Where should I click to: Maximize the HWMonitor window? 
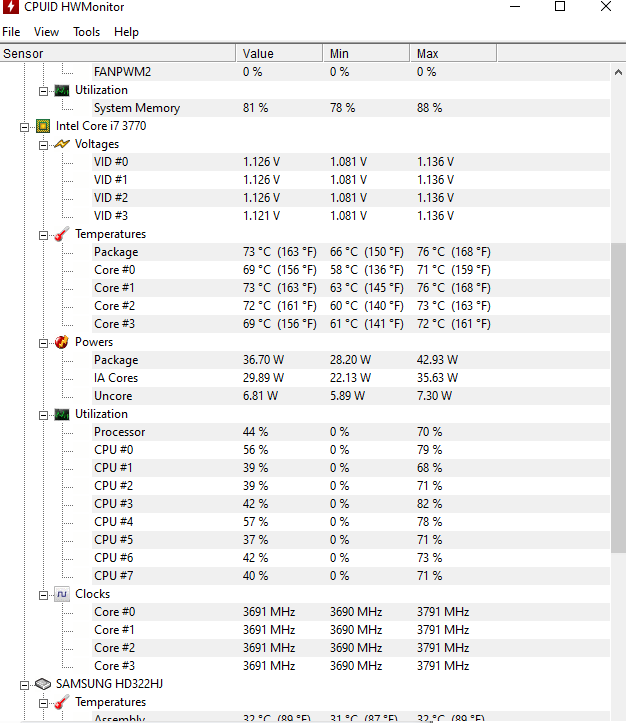(560, 6)
